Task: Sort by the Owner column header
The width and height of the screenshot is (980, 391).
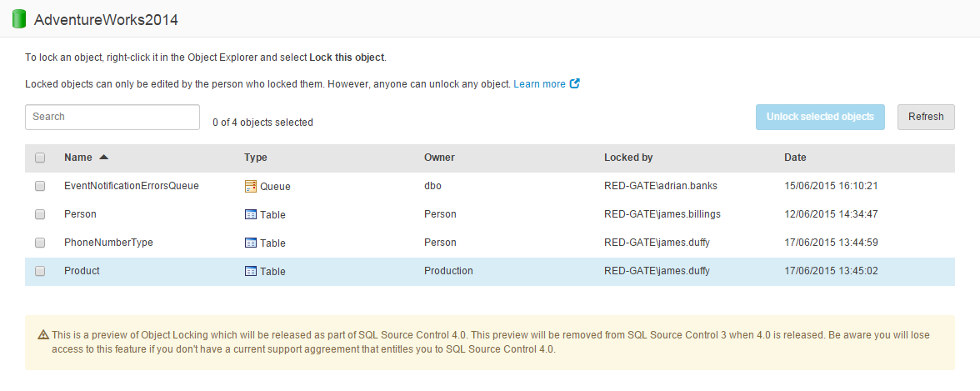Action: 439,158
